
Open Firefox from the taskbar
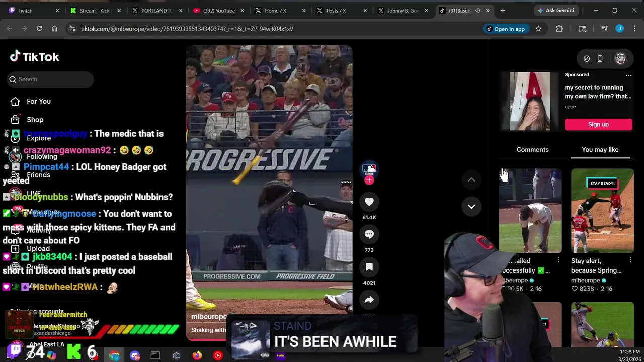tap(197, 355)
